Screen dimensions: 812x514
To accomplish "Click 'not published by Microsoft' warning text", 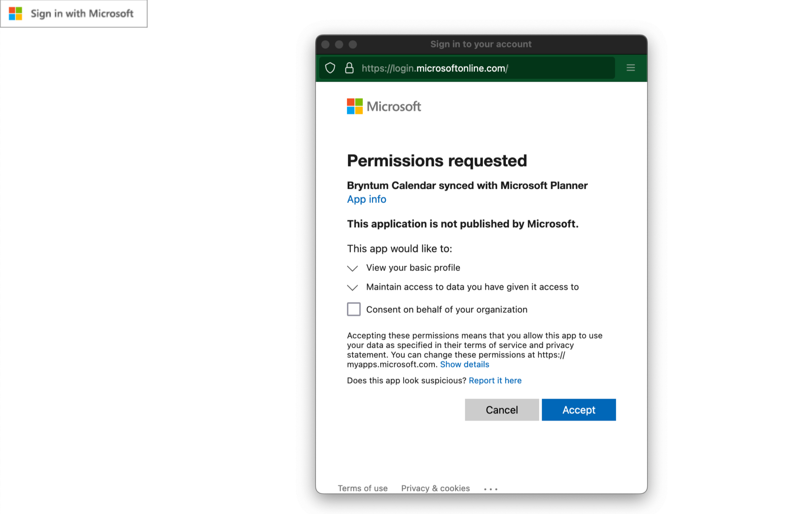I will (463, 224).
